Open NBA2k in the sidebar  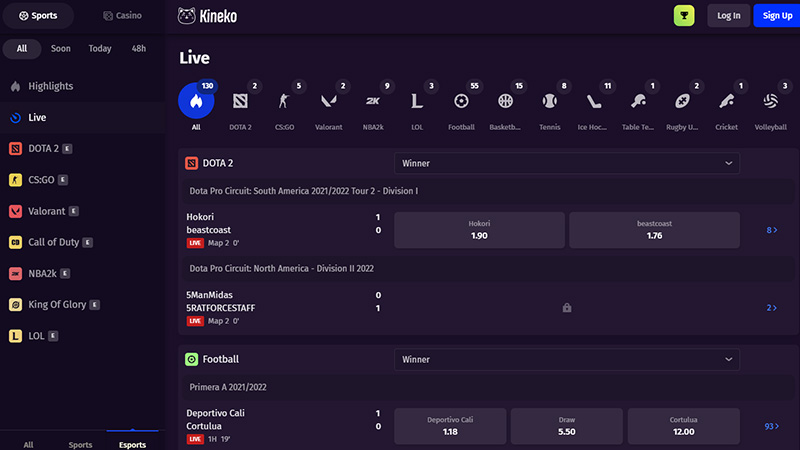coord(83,273)
